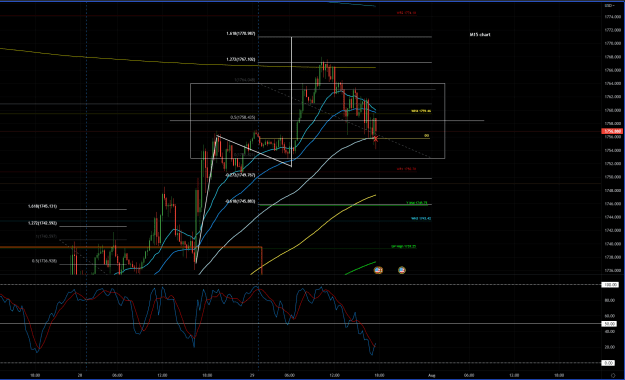
Task: Select the red X marker on the last candle
Action: 375,139
